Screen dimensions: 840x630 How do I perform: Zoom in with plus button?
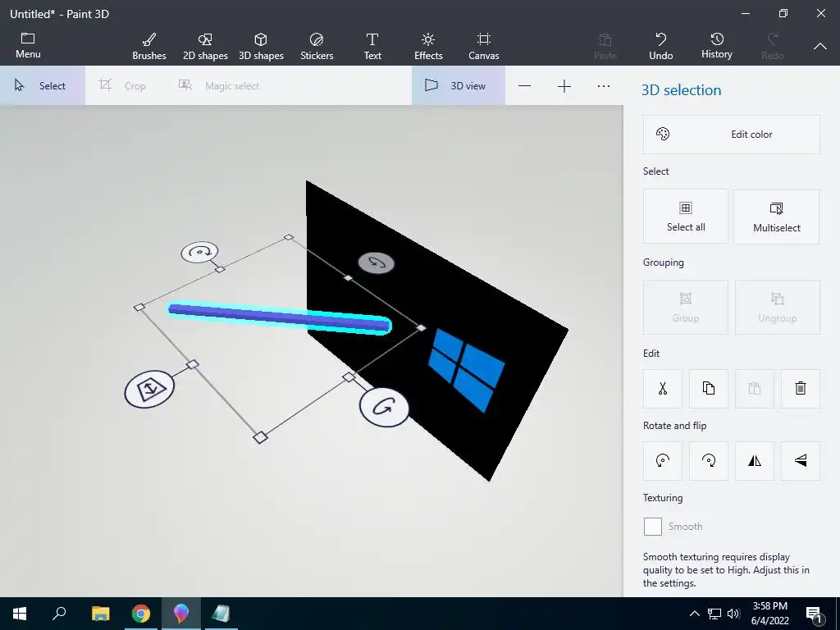pyautogui.click(x=564, y=85)
